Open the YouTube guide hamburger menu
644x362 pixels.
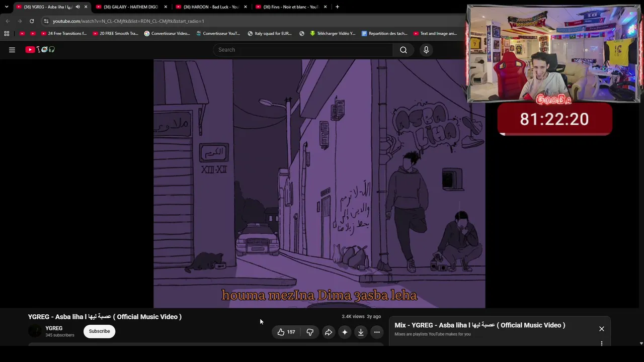12,50
